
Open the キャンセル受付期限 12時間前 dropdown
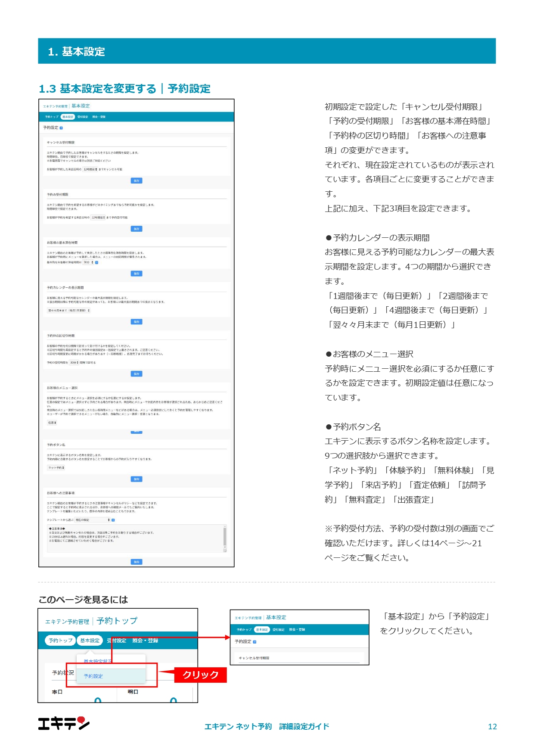tap(90, 169)
